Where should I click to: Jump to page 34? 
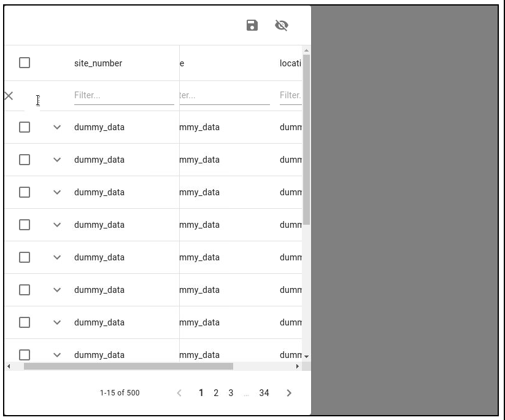pyautogui.click(x=264, y=393)
